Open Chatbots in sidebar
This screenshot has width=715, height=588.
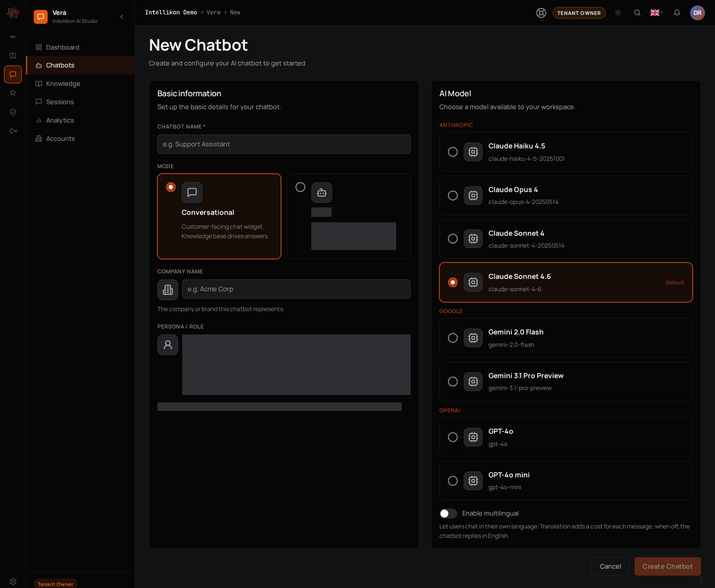coord(80,65)
